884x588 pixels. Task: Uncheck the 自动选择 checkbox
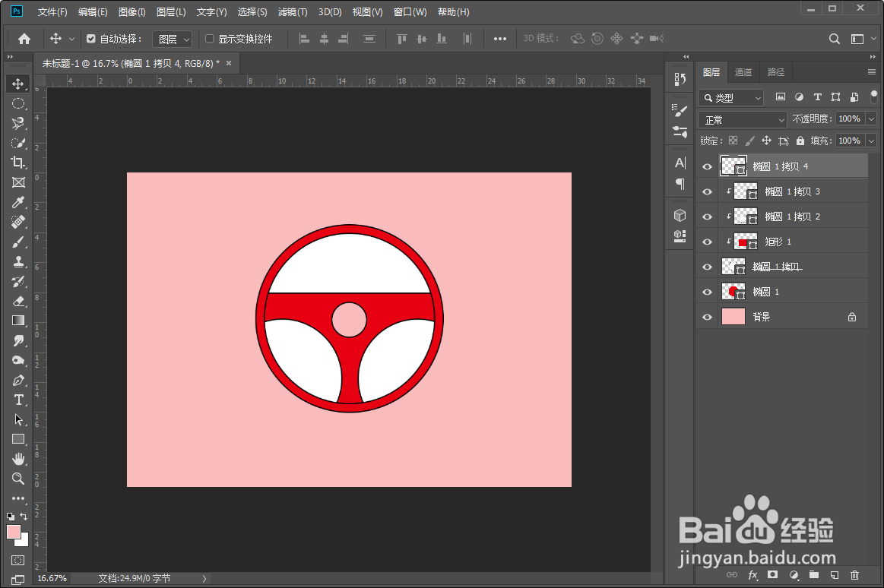click(91, 39)
